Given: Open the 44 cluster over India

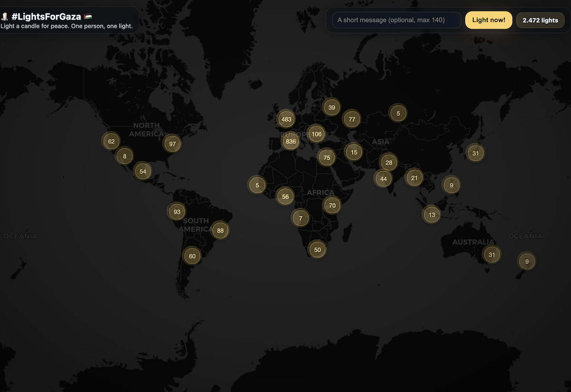Looking at the screenshot, I should [x=383, y=179].
